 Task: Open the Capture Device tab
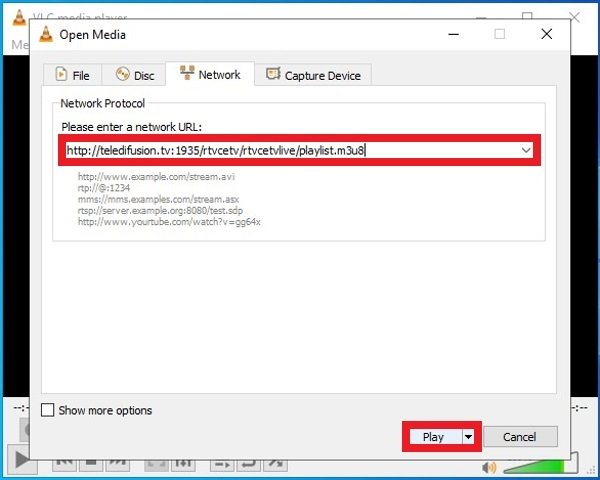coord(313,75)
